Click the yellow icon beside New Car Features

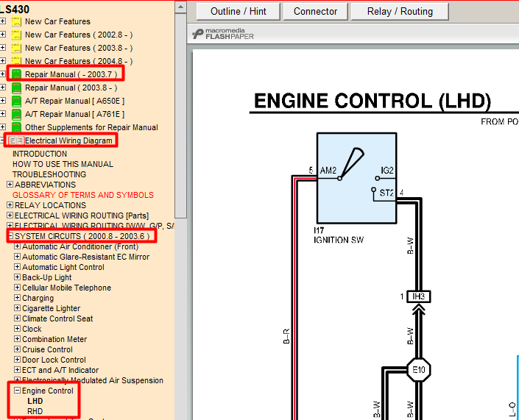(x=16, y=22)
